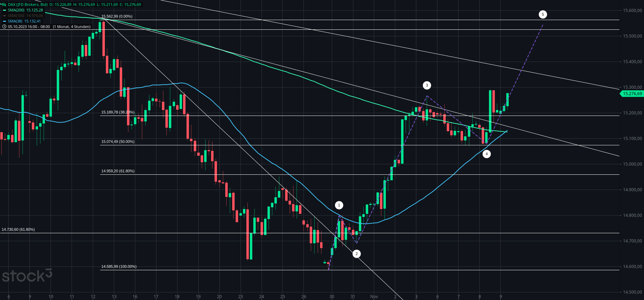Viewport: 644px width, 300px height.
Task: Click the candlestick chart-type icon beside DAX
Action: coord(4,4)
